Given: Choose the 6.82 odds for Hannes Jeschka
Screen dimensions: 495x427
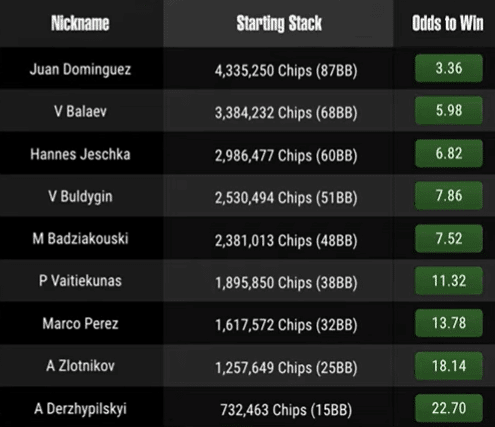Looking at the screenshot, I should click(x=449, y=153).
